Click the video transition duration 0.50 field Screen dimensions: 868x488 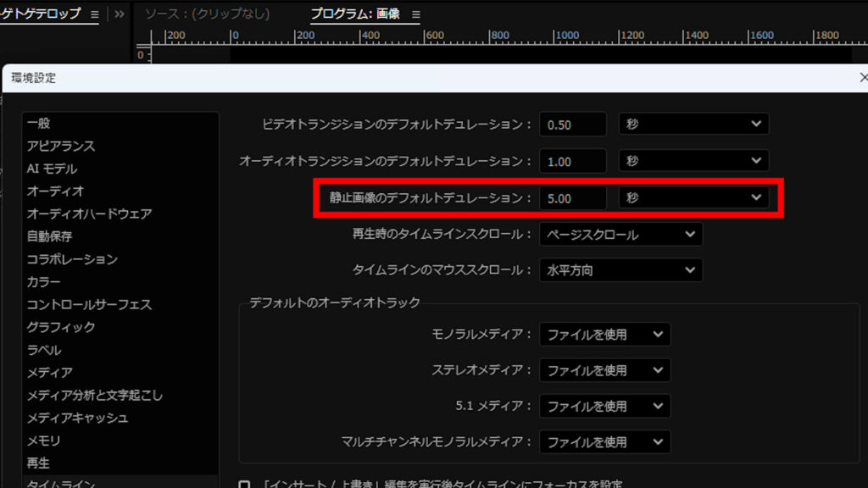(x=572, y=124)
